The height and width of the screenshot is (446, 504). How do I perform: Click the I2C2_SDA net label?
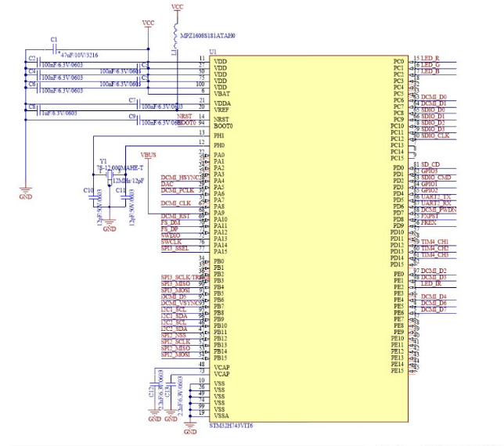[174, 329]
